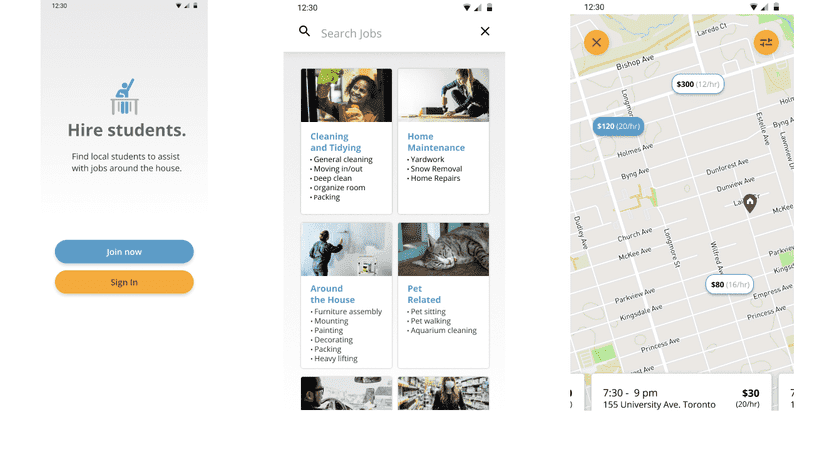The height and width of the screenshot is (452, 827).
Task: Tap the Join now button
Action: 124,252
